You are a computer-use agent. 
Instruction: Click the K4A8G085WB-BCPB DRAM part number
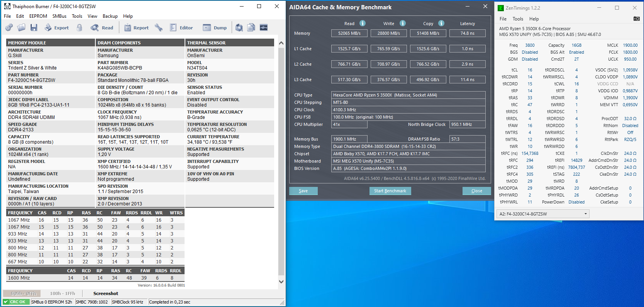tap(120, 68)
